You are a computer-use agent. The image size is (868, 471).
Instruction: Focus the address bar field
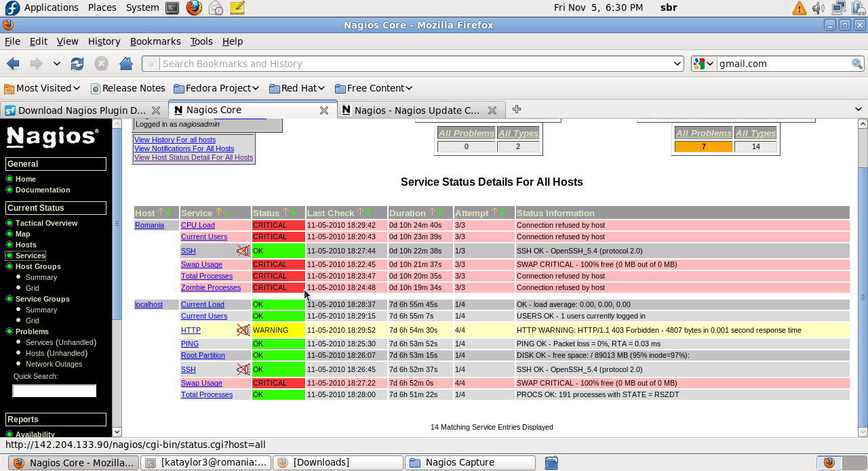point(414,64)
